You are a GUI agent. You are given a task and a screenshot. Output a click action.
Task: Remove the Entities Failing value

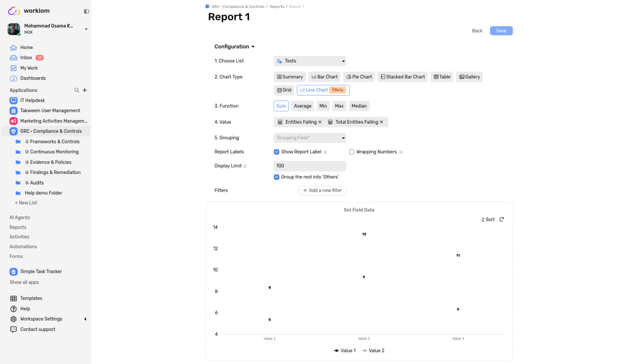[x=320, y=122]
